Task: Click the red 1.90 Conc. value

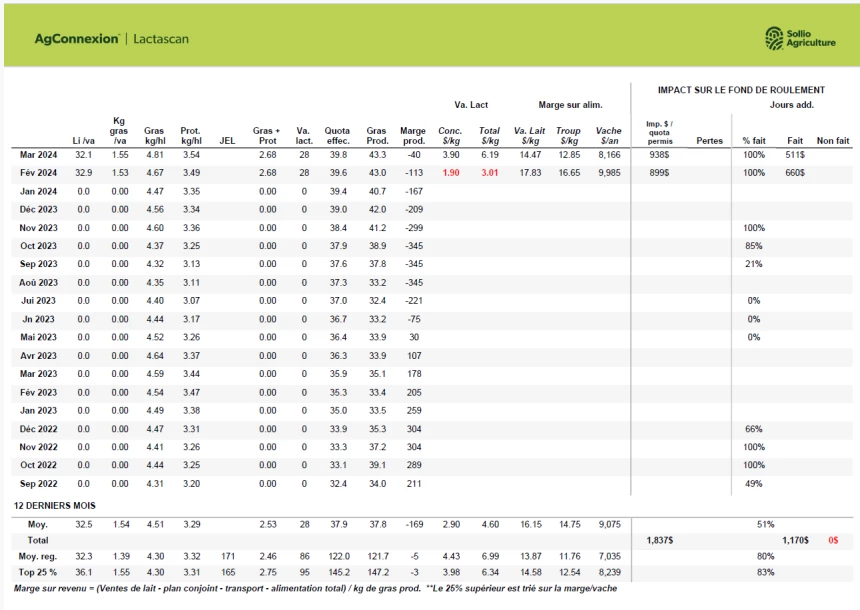Action: click(x=450, y=173)
